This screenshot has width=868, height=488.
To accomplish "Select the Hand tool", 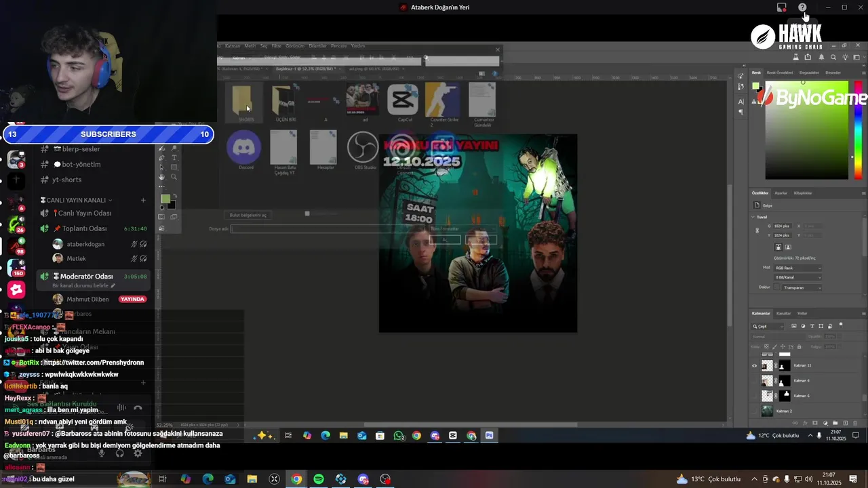I will (x=161, y=177).
